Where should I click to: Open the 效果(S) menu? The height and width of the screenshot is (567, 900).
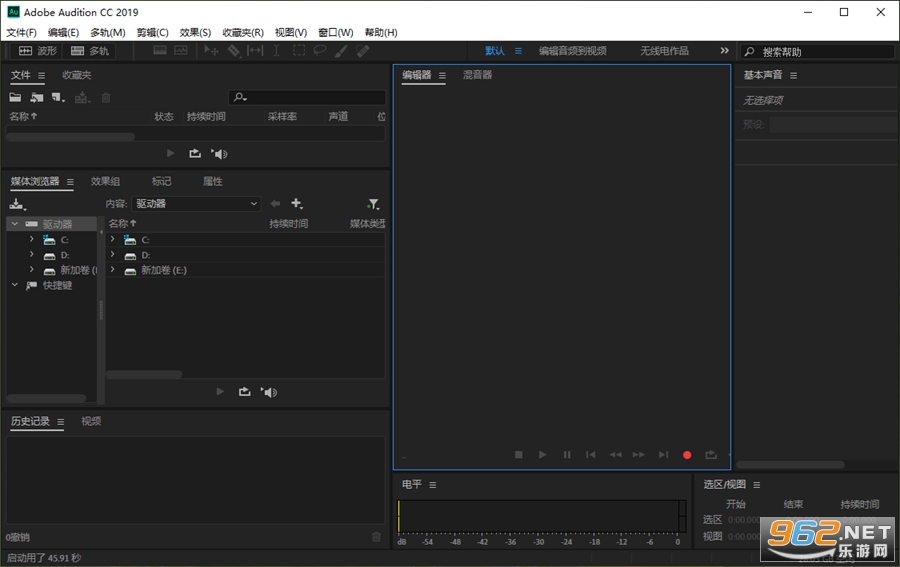(x=195, y=33)
